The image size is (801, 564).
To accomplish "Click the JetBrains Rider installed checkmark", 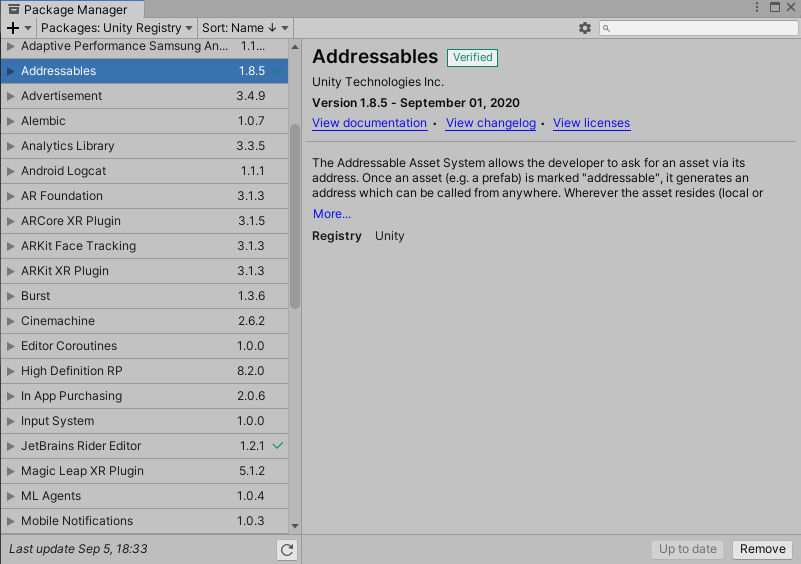I will (278, 445).
